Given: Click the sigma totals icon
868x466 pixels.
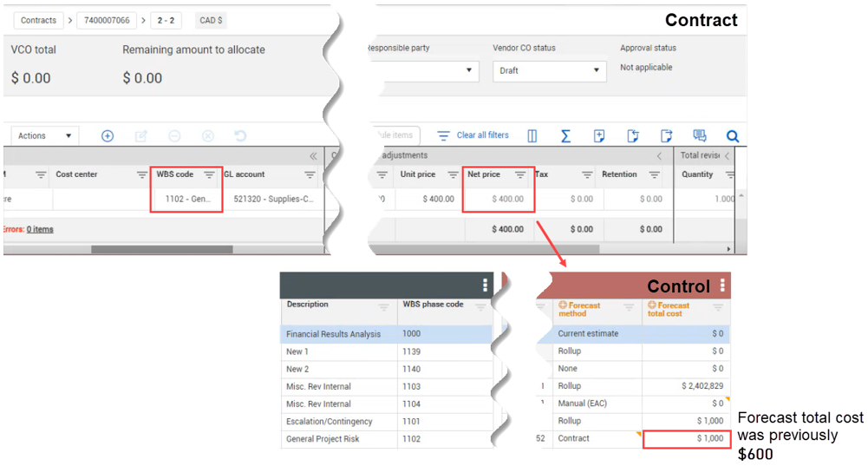Looking at the screenshot, I should (565, 136).
